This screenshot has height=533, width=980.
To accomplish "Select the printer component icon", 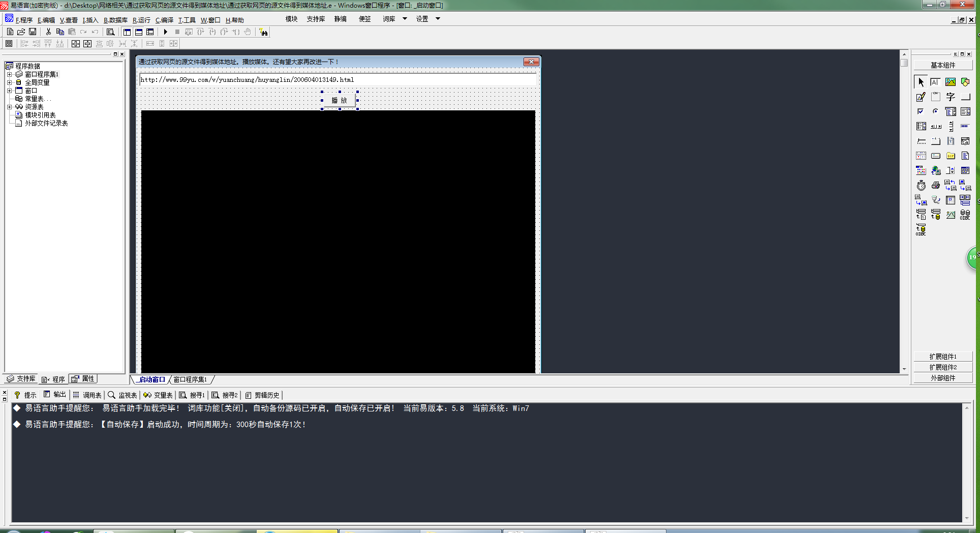I will [935, 186].
